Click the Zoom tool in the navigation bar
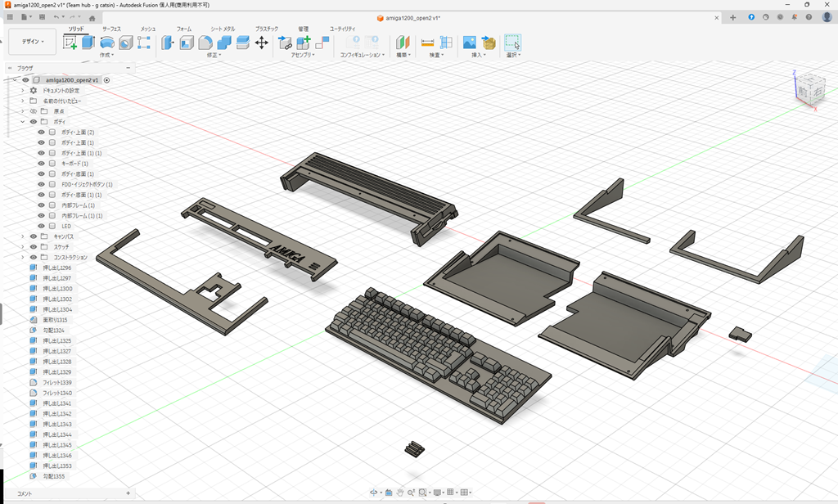This screenshot has width=838, height=504. 411,493
